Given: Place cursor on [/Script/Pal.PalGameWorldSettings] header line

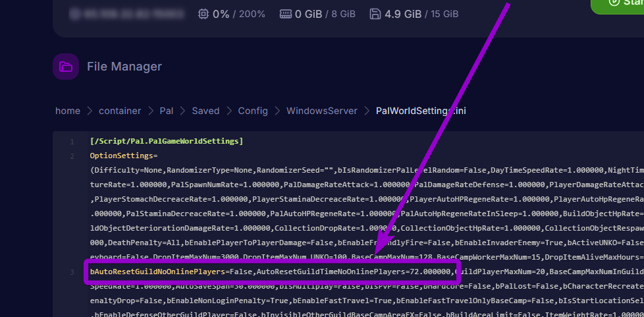Looking at the screenshot, I should point(166,141).
